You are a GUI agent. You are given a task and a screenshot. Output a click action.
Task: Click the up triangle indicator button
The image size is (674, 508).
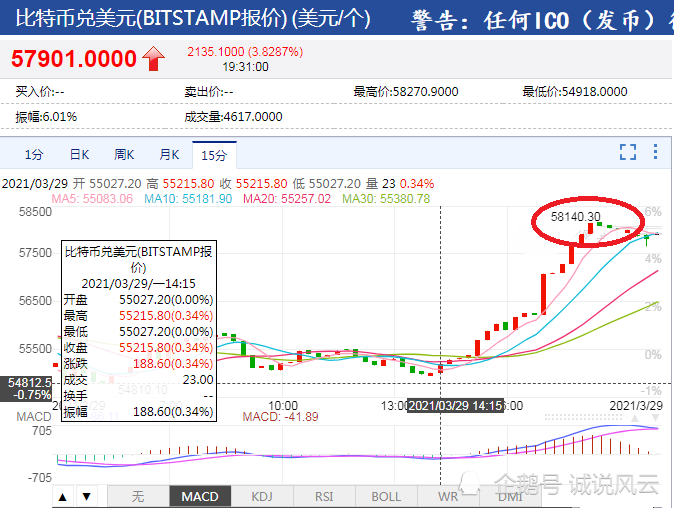[x=63, y=497]
